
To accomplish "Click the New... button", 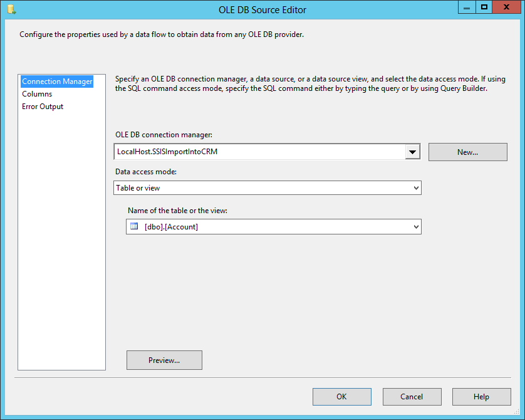I will (467, 152).
